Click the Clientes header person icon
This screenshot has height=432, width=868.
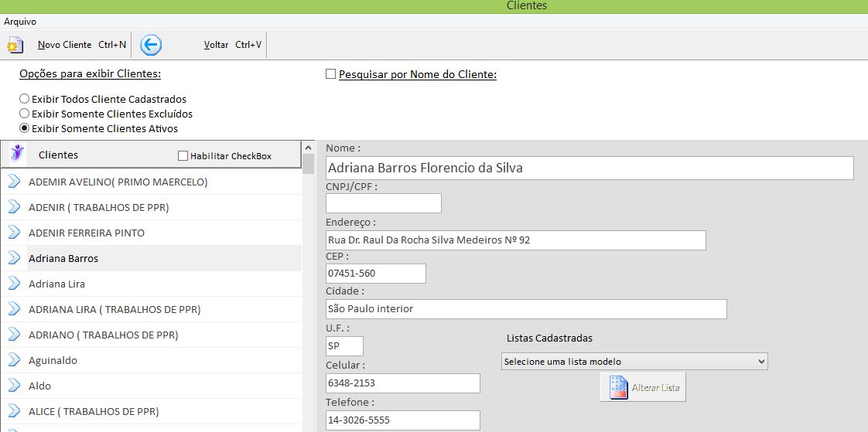(x=17, y=154)
